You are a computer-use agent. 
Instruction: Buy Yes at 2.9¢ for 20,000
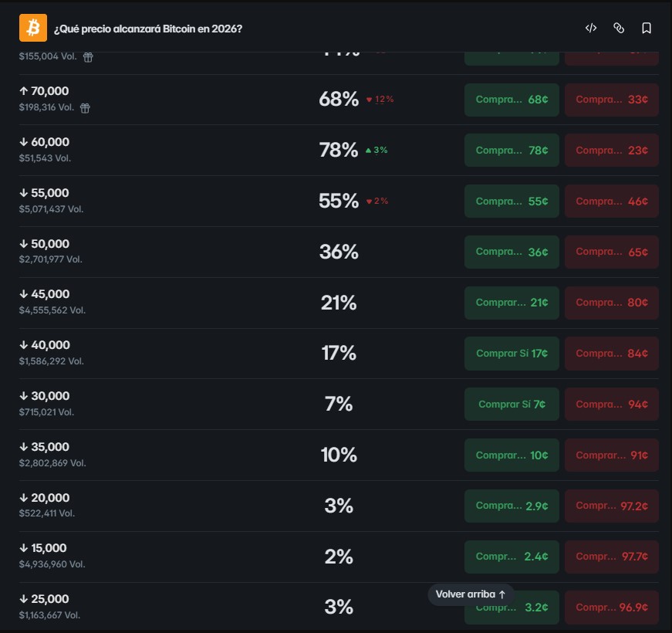point(512,506)
